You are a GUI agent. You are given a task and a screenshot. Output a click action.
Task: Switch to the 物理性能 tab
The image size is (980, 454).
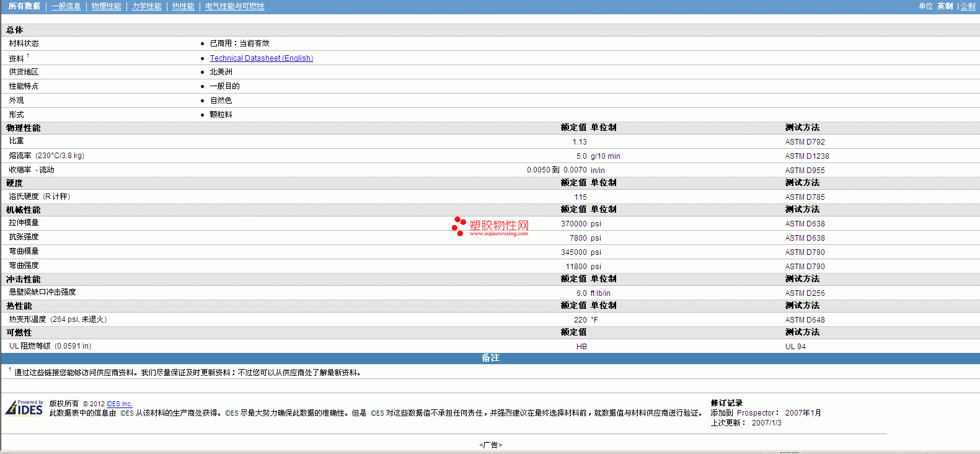[x=106, y=6]
